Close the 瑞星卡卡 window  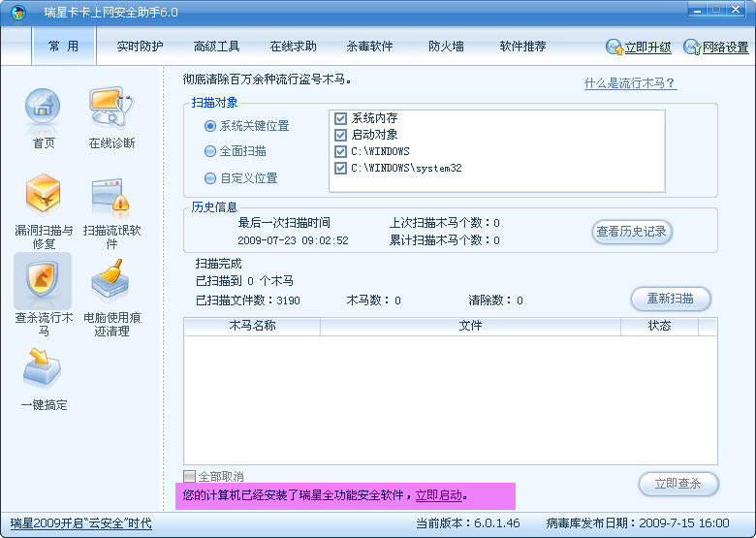[x=736, y=10]
